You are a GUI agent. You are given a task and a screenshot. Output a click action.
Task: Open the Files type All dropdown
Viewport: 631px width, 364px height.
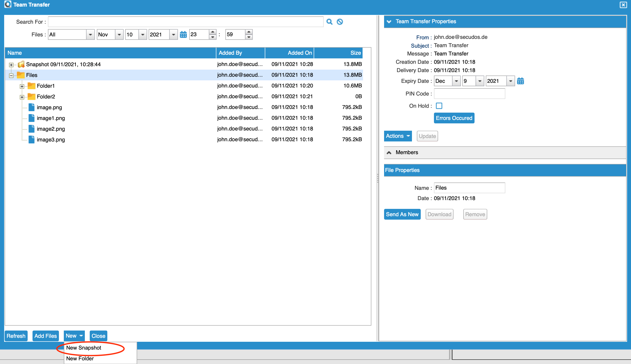click(90, 34)
